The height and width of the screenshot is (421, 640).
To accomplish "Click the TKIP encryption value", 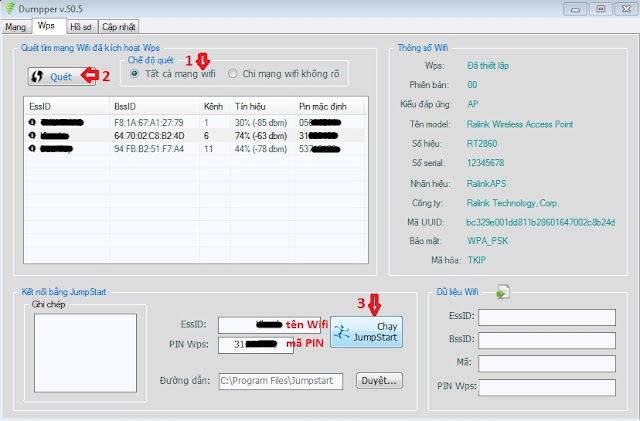I will coord(477,260).
